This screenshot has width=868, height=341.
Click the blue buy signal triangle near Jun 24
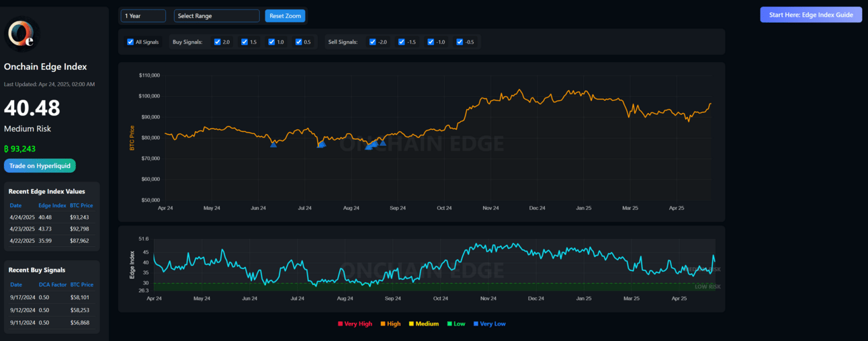coord(273,145)
